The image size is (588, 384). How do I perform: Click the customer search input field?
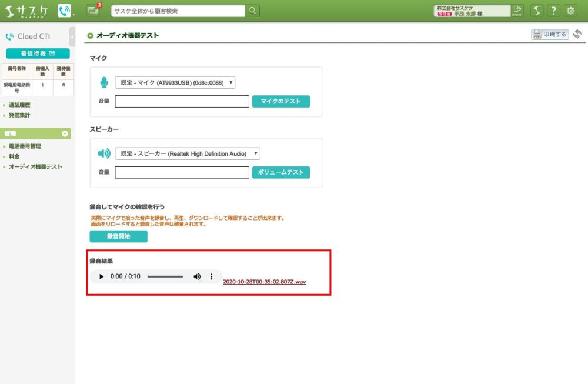pyautogui.click(x=178, y=11)
